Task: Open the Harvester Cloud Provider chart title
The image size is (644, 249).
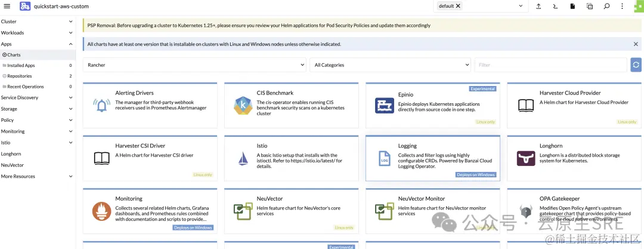Action: [570, 93]
